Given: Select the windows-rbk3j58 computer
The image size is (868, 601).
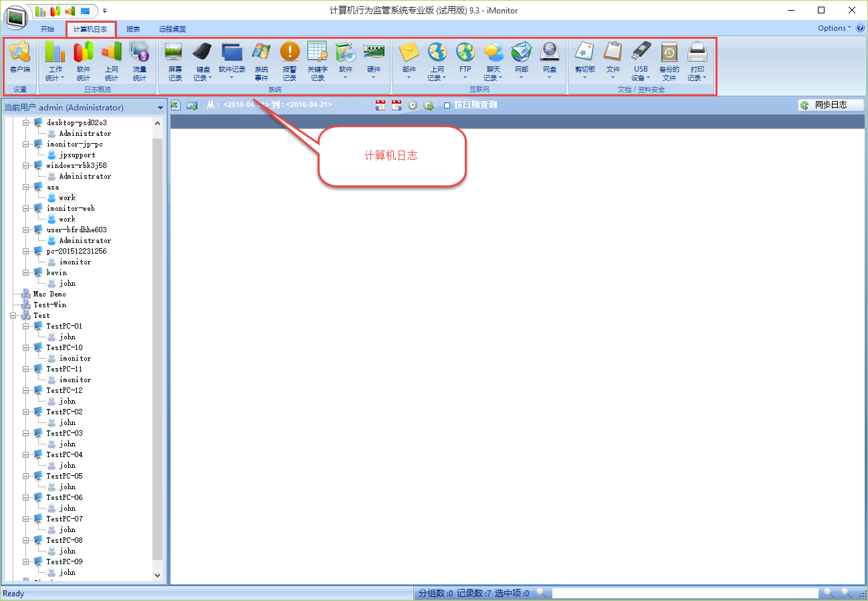Looking at the screenshot, I should click(76, 165).
